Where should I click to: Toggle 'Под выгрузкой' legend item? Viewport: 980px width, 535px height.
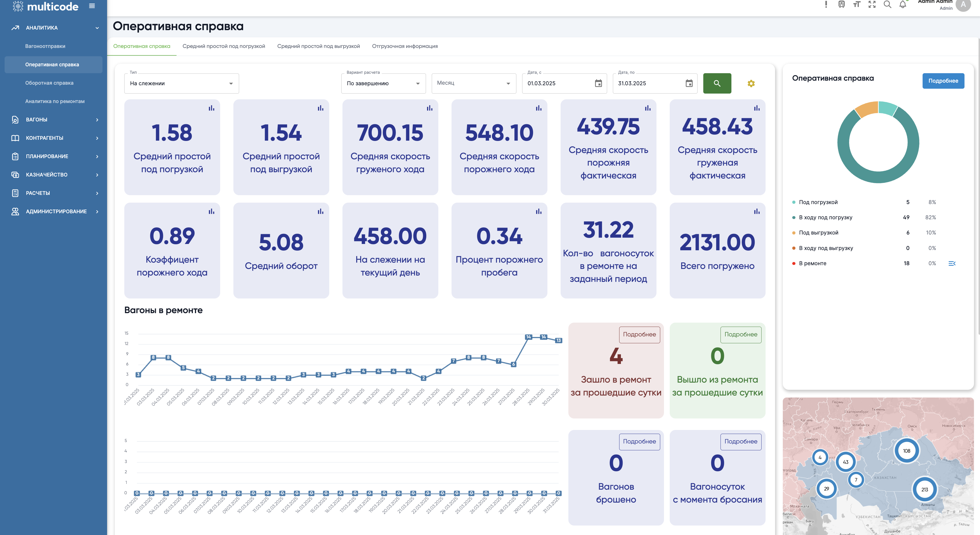point(818,232)
